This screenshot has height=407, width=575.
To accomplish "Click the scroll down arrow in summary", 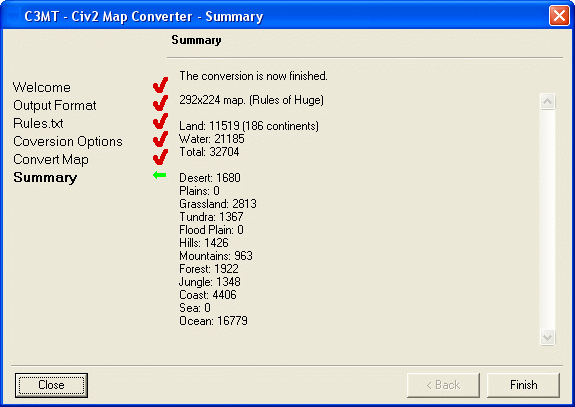I will [x=547, y=337].
